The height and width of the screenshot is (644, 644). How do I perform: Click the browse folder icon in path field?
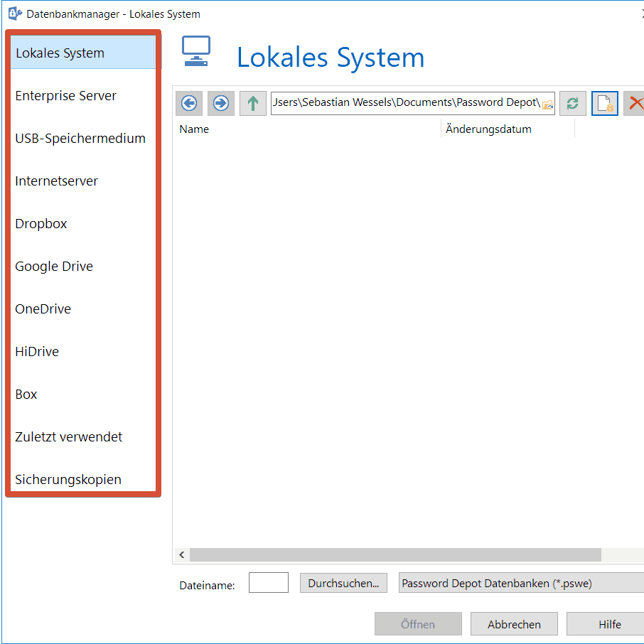point(547,105)
